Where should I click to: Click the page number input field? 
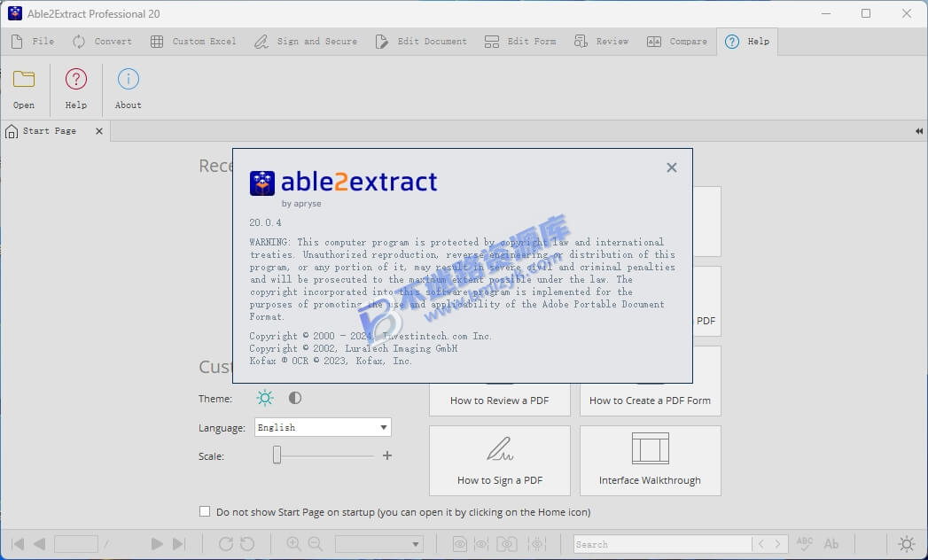[x=75, y=544]
